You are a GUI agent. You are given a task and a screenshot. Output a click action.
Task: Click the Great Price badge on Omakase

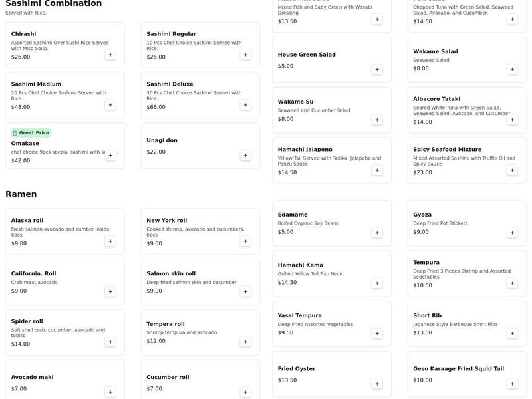[x=31, y=132]
